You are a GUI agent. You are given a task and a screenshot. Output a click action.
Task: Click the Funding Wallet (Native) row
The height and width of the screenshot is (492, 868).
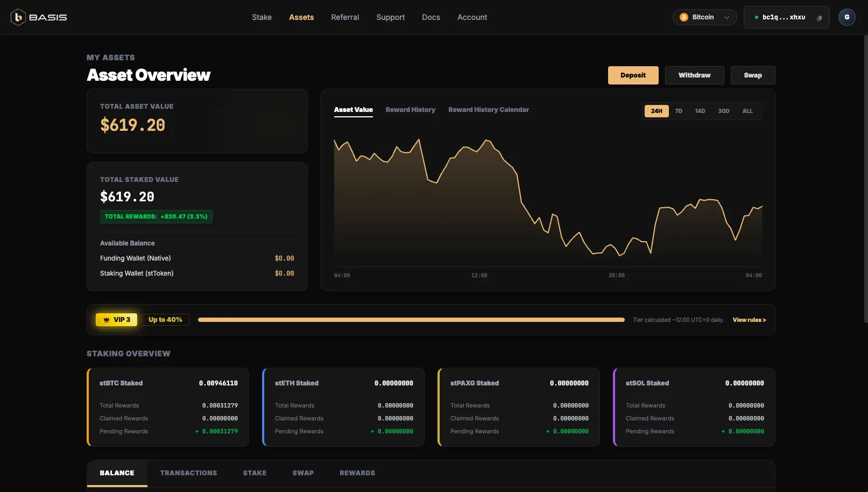197,258
